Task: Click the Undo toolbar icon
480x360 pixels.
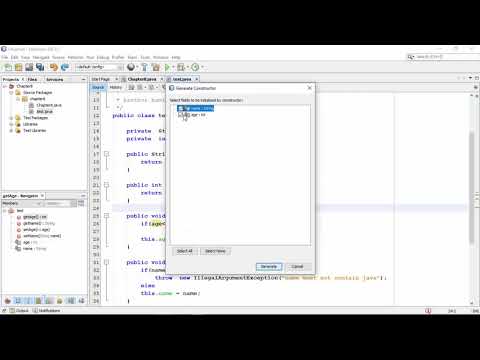Action: (54, 67)
